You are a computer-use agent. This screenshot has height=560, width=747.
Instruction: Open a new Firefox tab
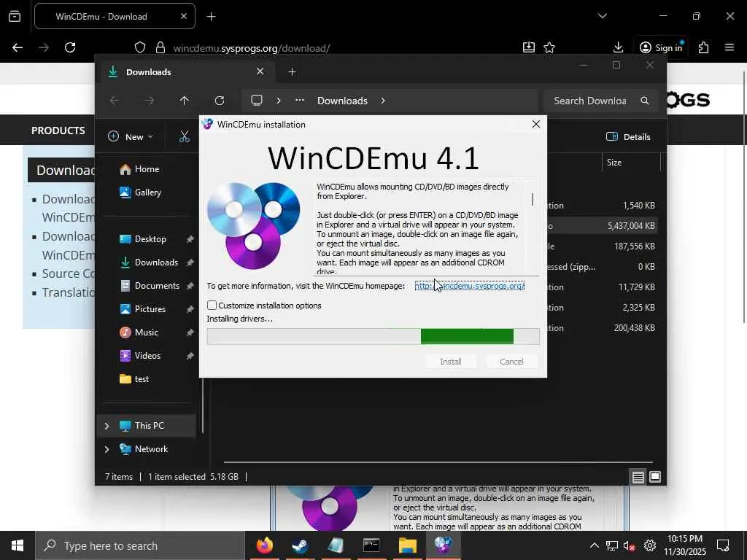(211, 17)
